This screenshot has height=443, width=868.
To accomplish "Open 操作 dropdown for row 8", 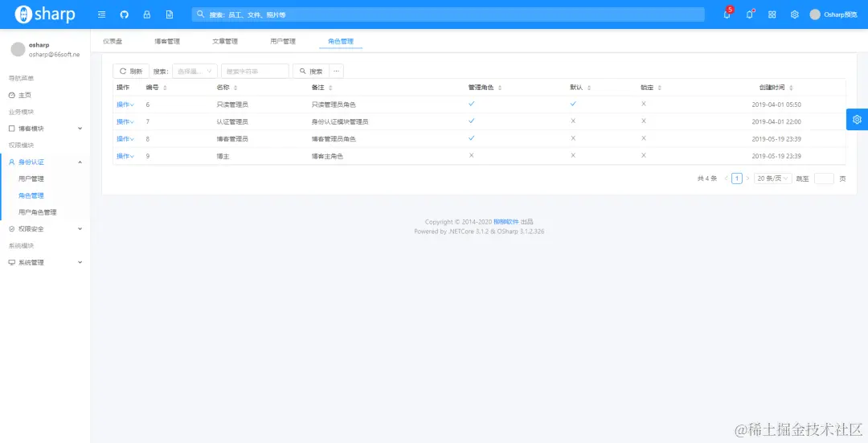I will click(x=125, y=138).
